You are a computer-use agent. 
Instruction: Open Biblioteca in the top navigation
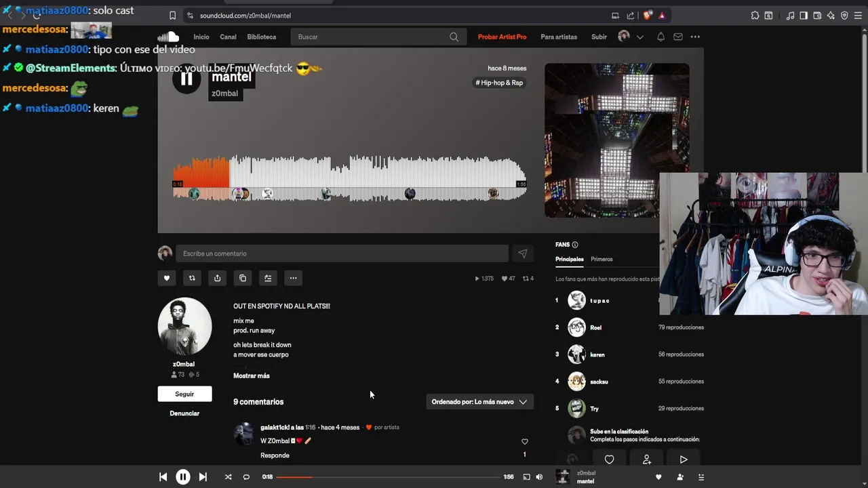click(262, 37)
